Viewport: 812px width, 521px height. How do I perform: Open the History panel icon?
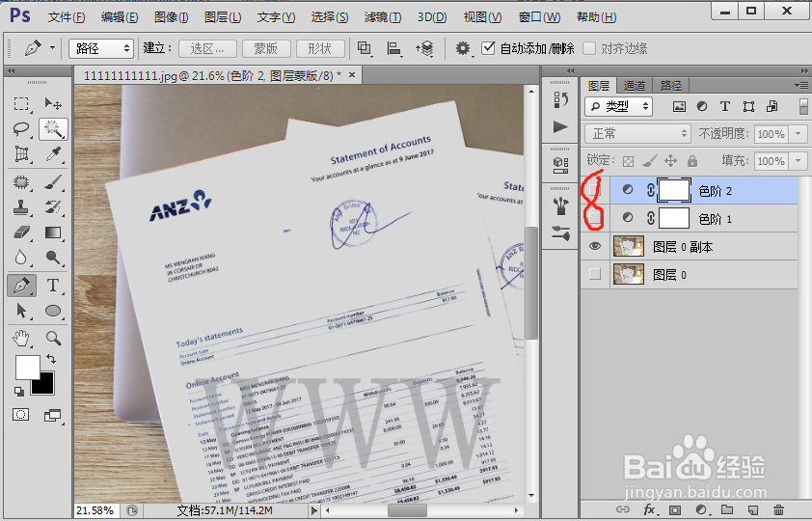click(560, 99)
